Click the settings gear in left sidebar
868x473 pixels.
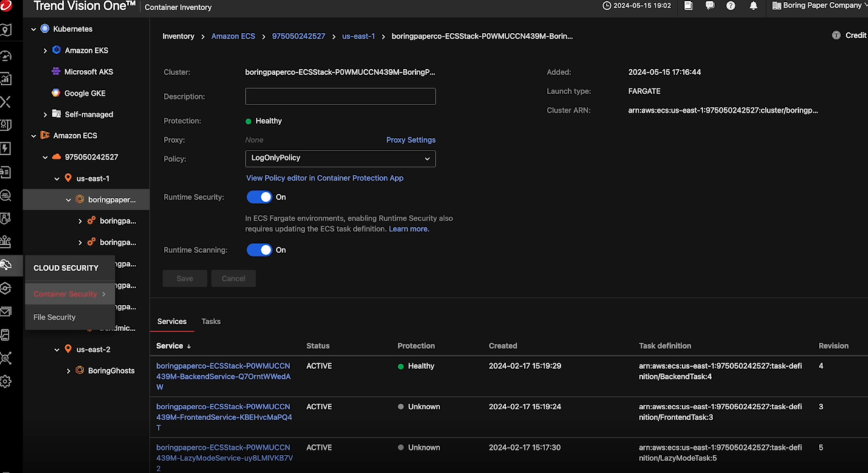click(x=6, y=381)
